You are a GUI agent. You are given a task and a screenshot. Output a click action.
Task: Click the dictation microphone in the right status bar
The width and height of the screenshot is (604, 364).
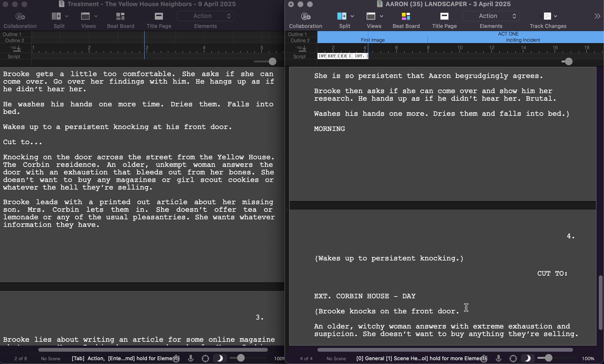(498, 358)
